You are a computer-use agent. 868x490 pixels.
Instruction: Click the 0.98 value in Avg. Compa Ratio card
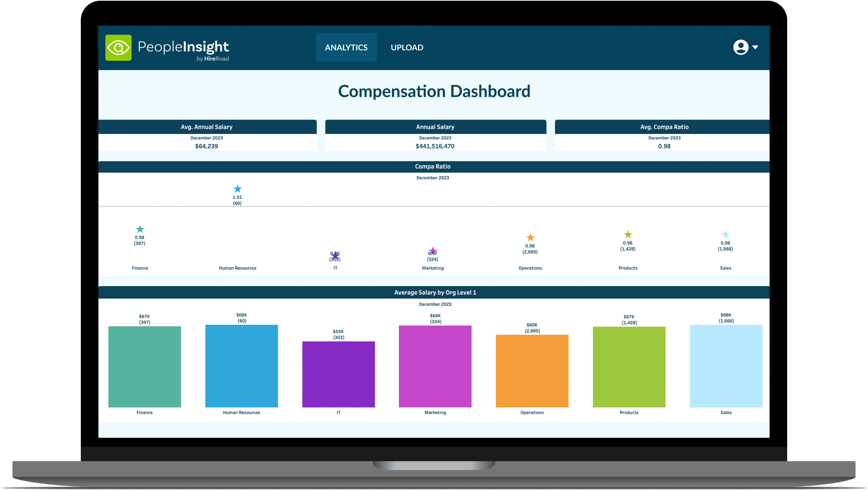click(x=664, y=146)
